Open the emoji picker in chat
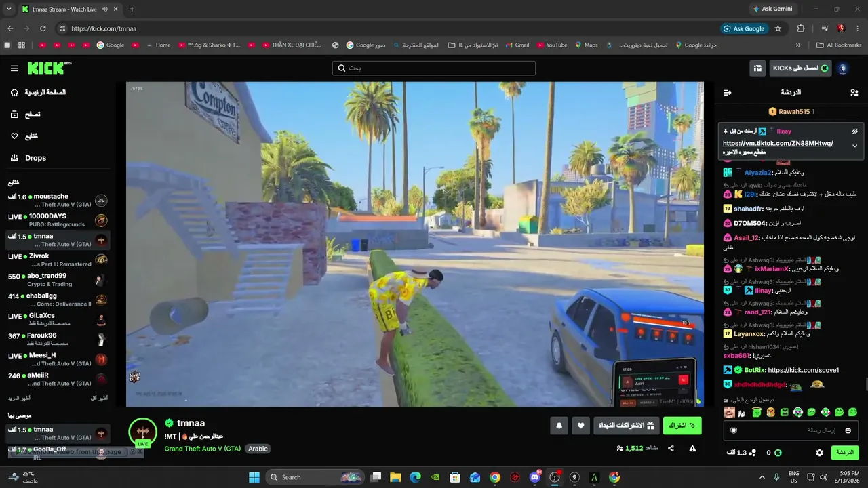The width and height of the screenshot is (868, 488). coord(848,430)
